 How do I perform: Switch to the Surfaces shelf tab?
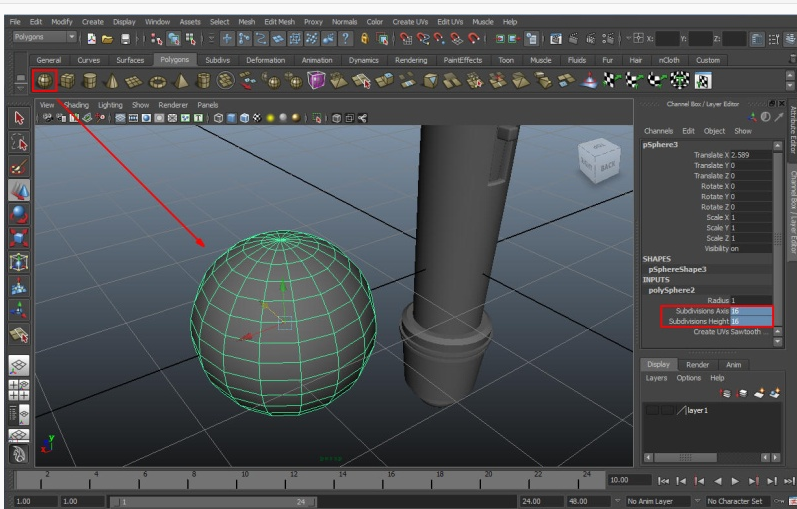(130, 60)
